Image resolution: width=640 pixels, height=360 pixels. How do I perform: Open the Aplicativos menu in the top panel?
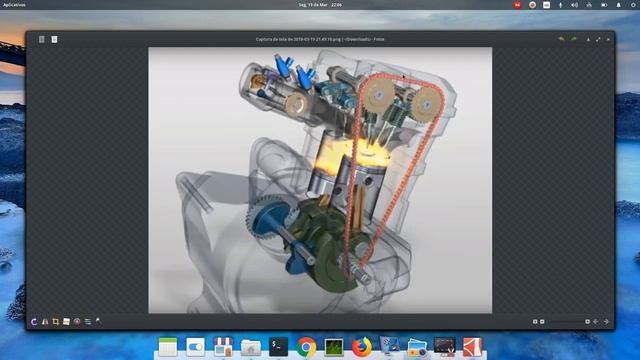click(14, 5)
